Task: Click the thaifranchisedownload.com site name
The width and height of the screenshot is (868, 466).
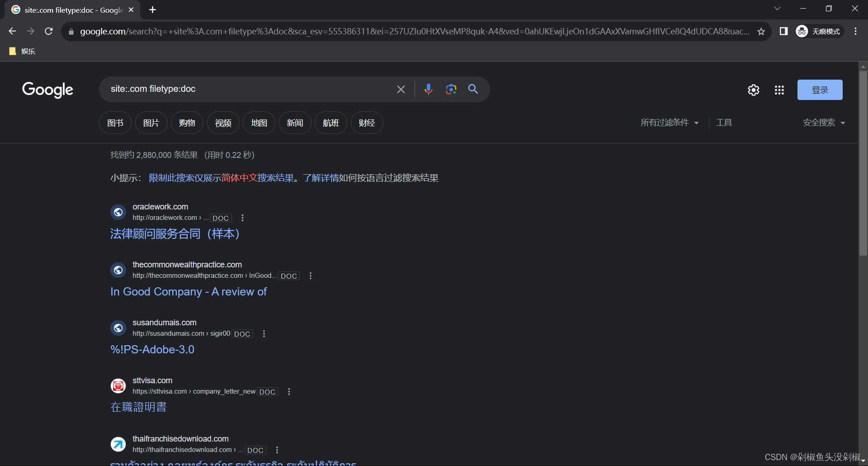Action: pyautogui.click(x=180, y=439)
